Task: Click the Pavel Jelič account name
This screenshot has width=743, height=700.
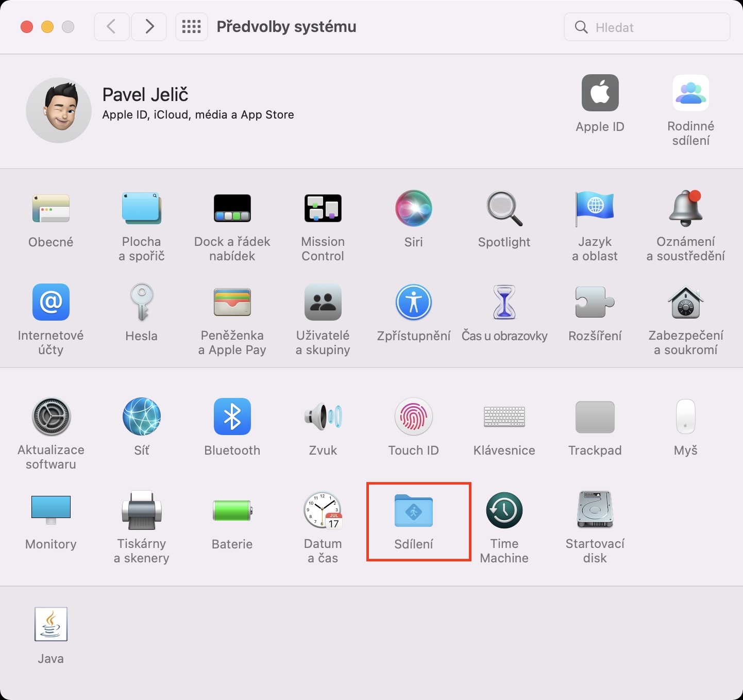Action: 145,95
